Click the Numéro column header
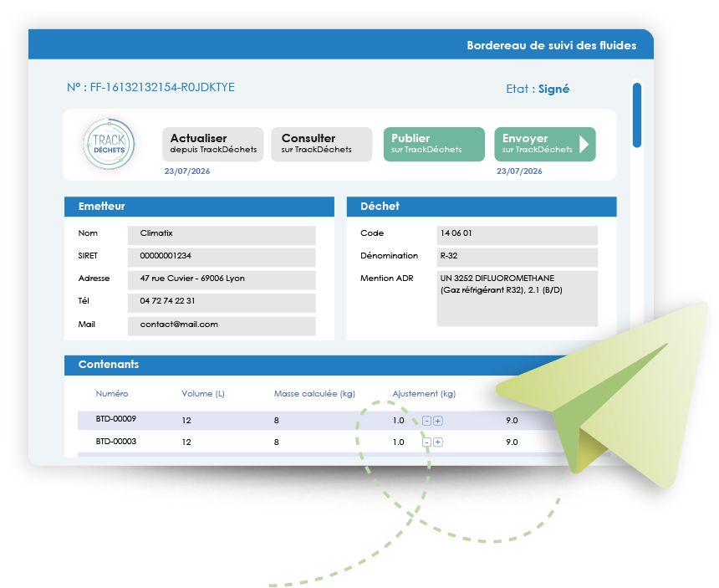 (x=112, y=393)
